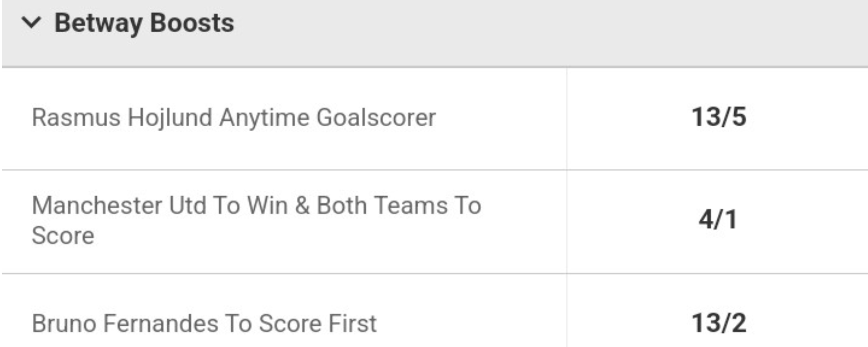Select 4/1 odds for Manchester Utd win
This screenshot has height=347, width=868.
[718, 220]
